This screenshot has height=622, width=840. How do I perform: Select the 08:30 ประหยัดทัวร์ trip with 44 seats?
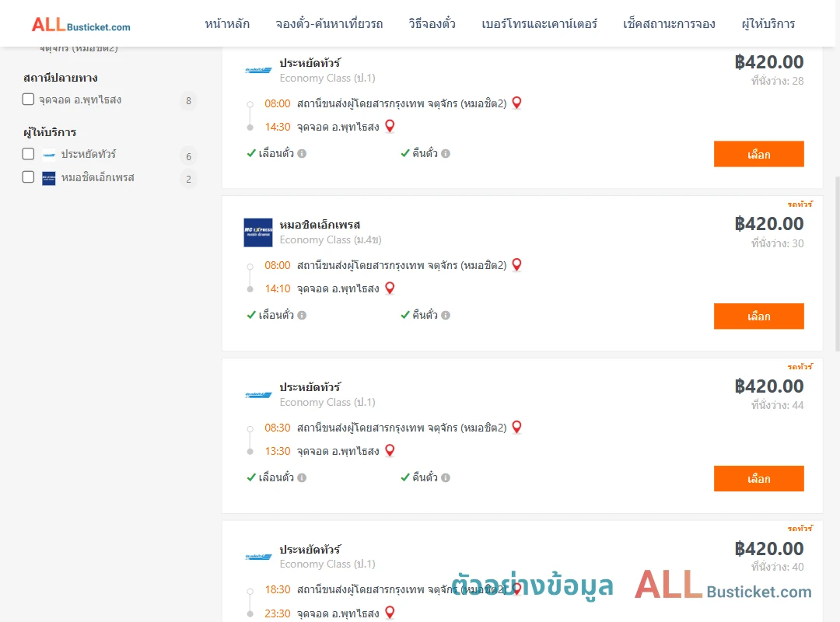point(758,478)
